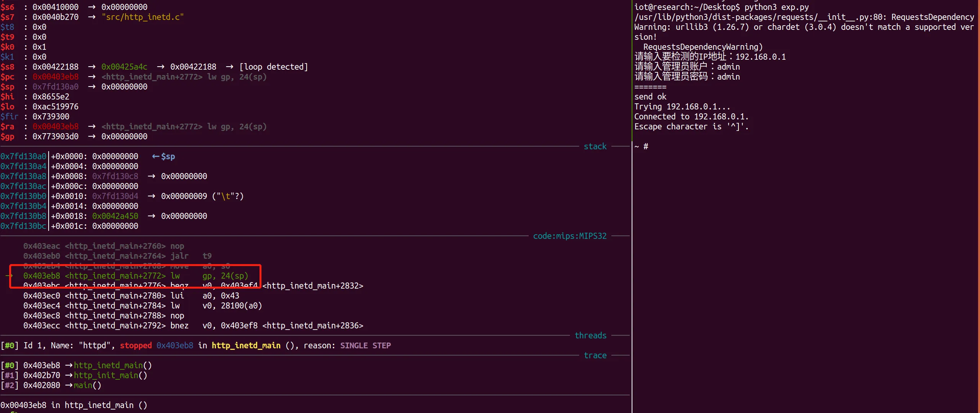
Task: Click the code:mips:MIPS32 section header
Action: click(x=570, y=236)
